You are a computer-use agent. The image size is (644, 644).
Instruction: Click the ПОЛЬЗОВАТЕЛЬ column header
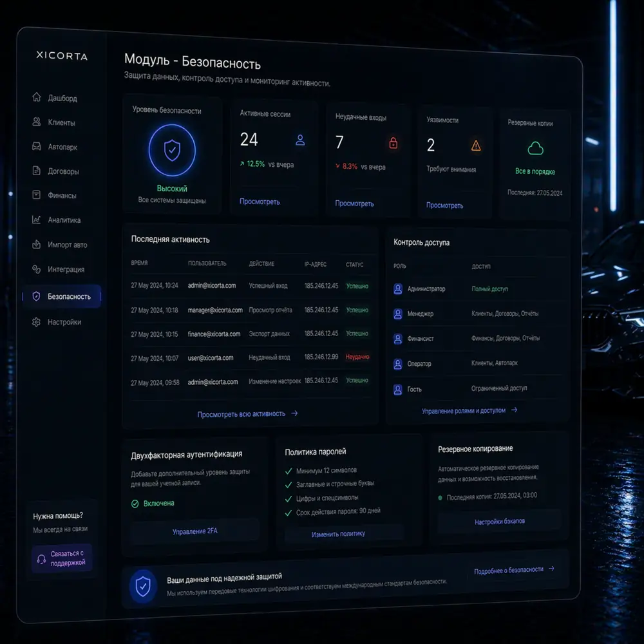point(207,263)
